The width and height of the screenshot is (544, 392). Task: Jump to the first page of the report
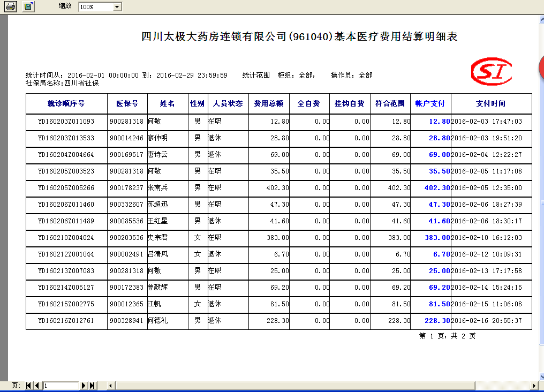28,386
